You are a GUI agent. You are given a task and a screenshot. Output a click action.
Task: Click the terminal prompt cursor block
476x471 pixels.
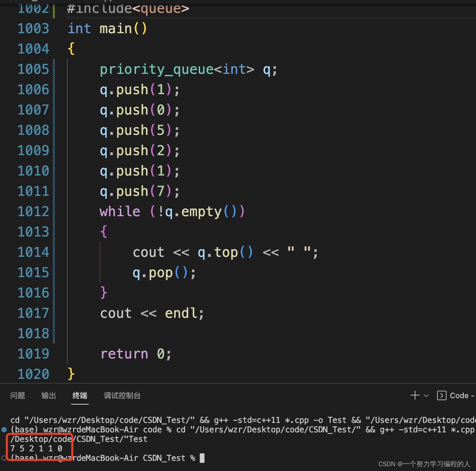coord(202,458)
